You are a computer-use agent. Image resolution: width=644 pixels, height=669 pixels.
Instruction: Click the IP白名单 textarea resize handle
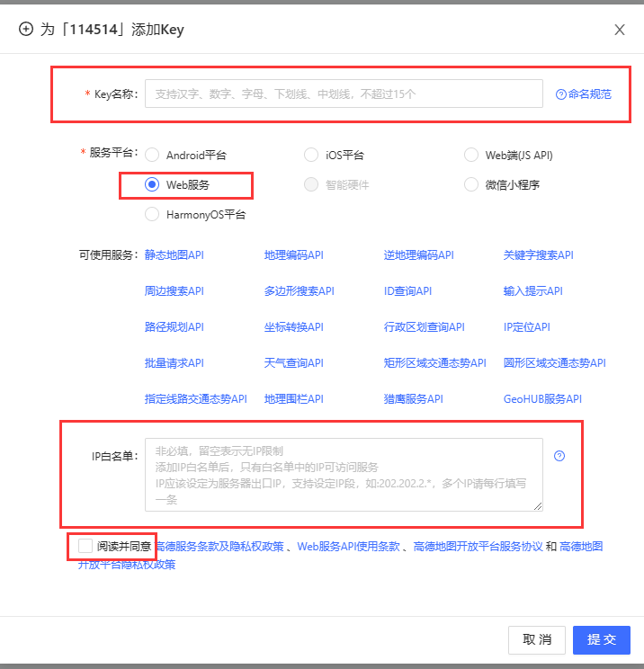tap(538, 506)
